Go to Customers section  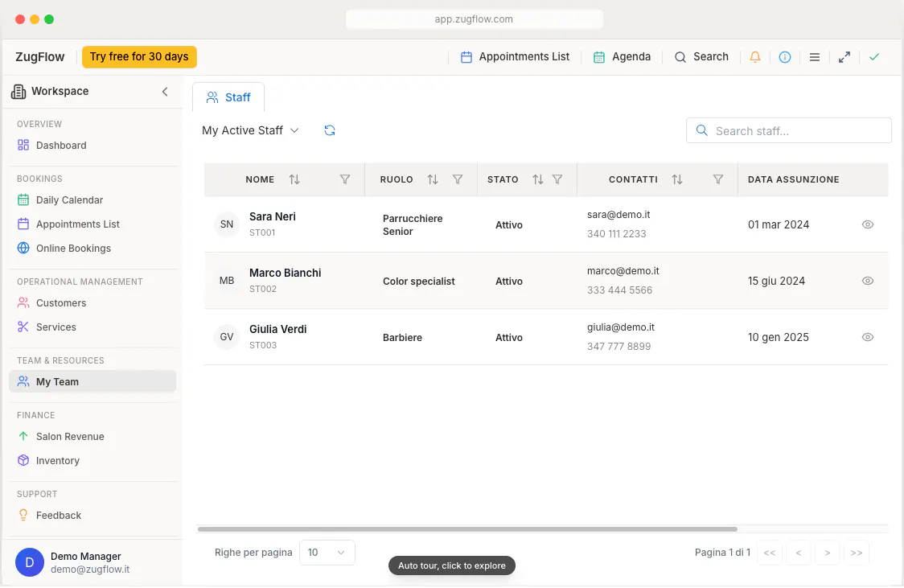(92, 303)
